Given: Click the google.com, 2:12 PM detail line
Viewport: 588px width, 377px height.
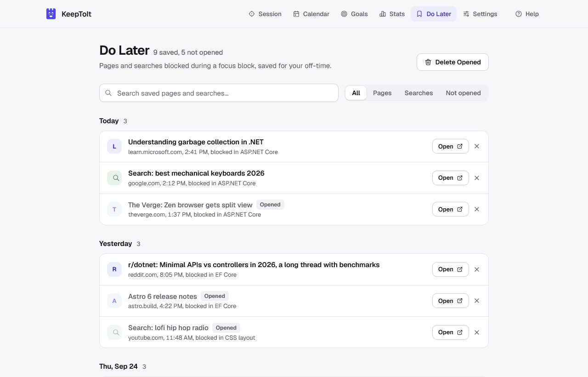Looking at the screenshot, I should [x=192, y=183].
